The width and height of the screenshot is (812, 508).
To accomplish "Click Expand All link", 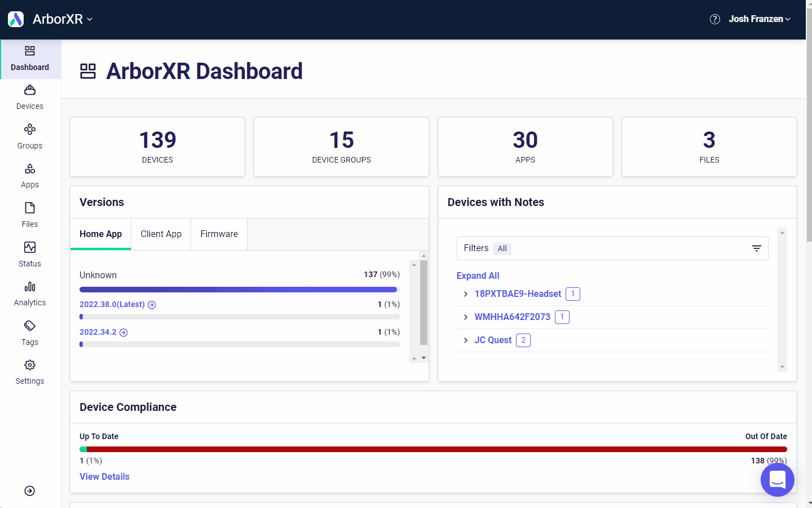I will tap(478, 275).
